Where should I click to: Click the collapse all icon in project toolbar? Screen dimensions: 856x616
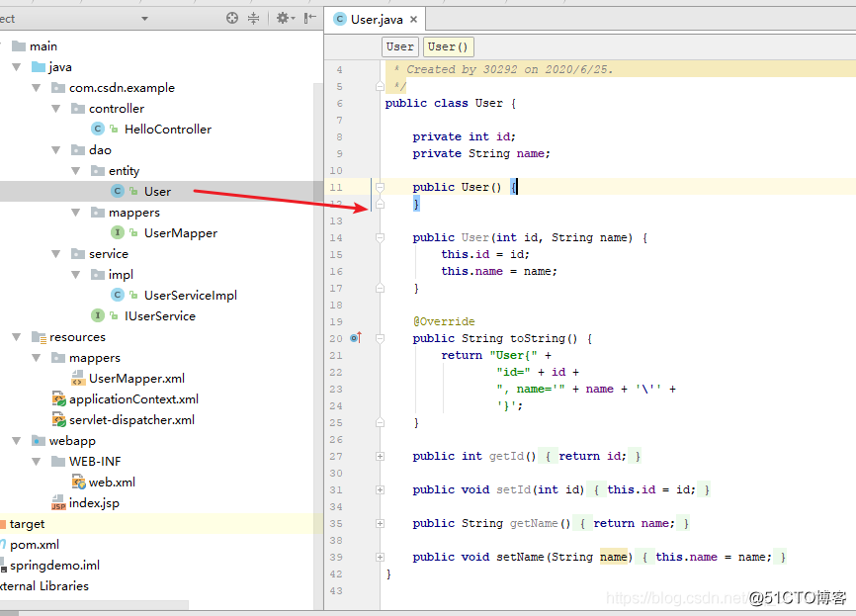pos(253,18)
